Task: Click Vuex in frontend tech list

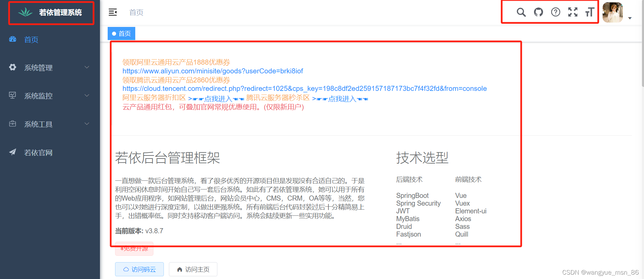Action: pyautogui.click(x=463, y=203)
